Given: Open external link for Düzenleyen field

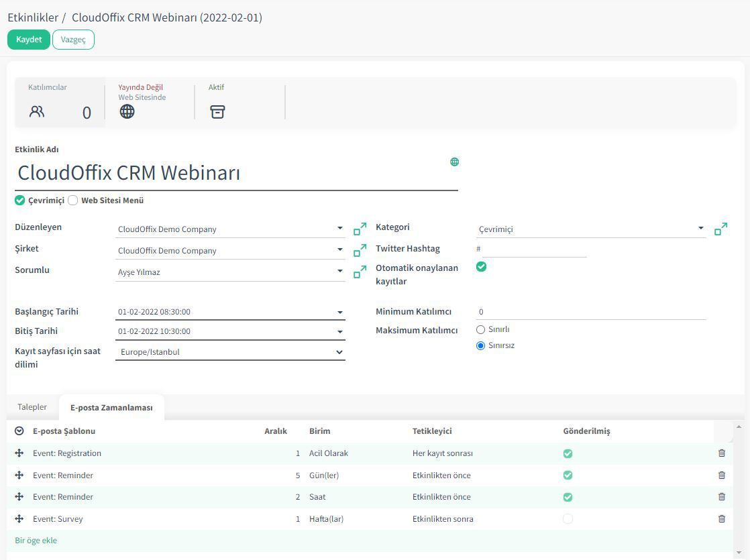Looking at the screenshot, I should coord(360,229).
